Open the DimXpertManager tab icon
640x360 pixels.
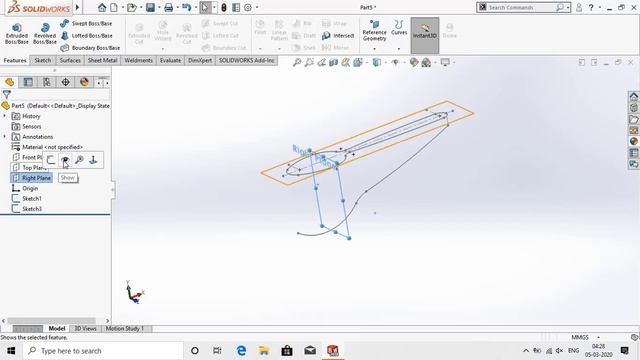65,82
